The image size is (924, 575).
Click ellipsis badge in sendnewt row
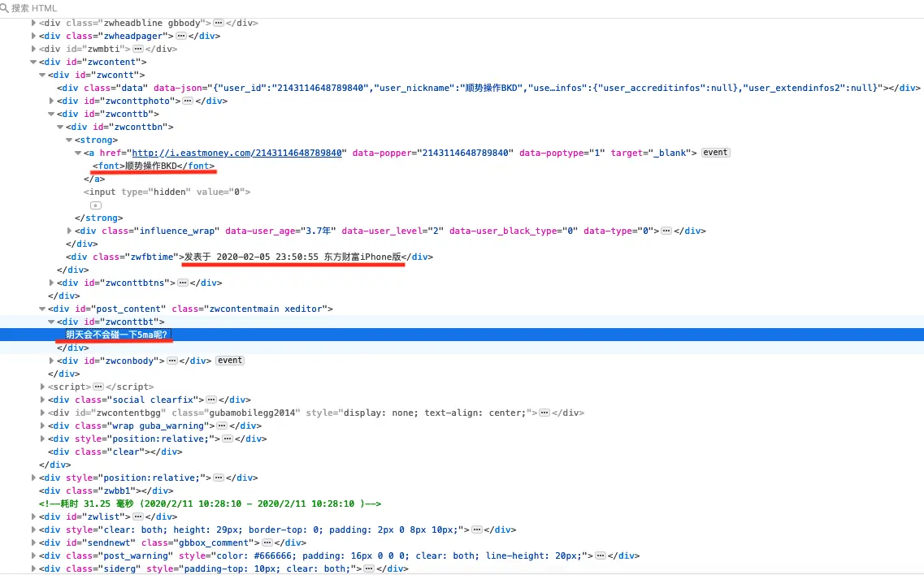click(267, 543)
